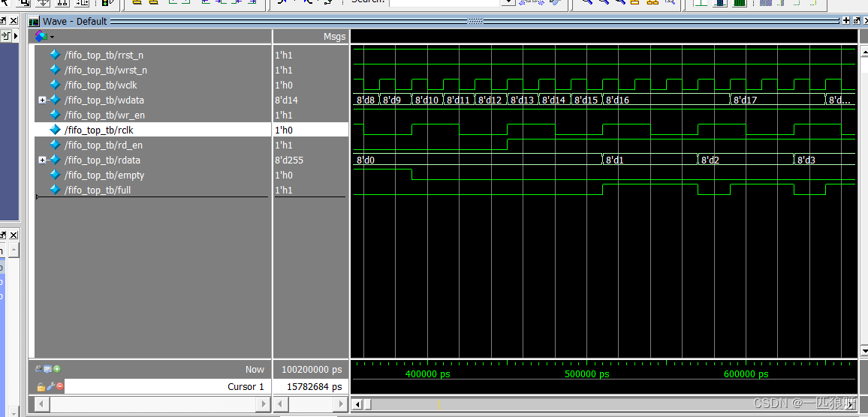Click values column scrollbar right arrow
The image size is (868, 417).
[342, 403]
